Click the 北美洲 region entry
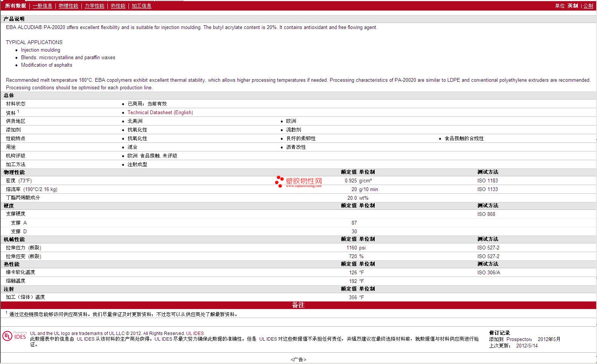 tap(135, 121)
